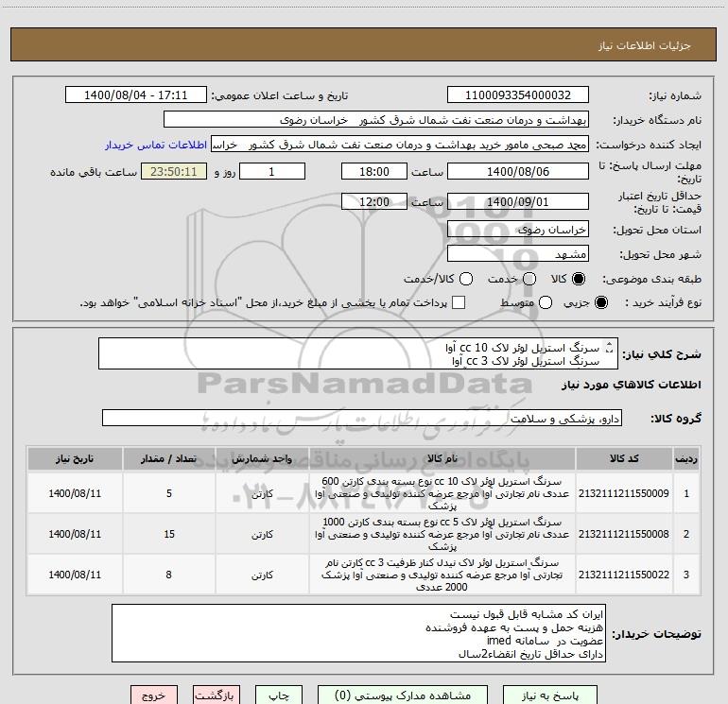Click the کد کالا column header
The height and width of the screenshot is (704, 728).
624,459
